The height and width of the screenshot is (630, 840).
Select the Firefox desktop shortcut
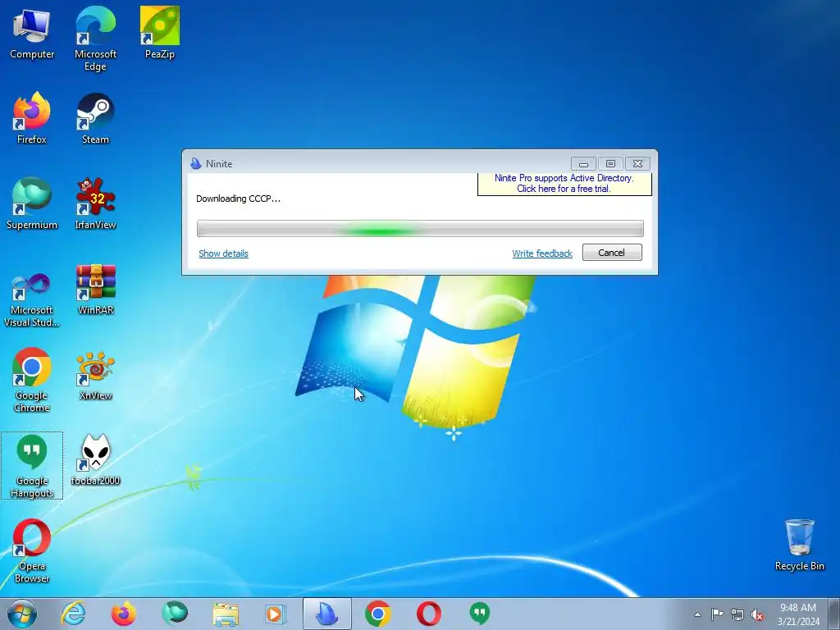[32, 118]
